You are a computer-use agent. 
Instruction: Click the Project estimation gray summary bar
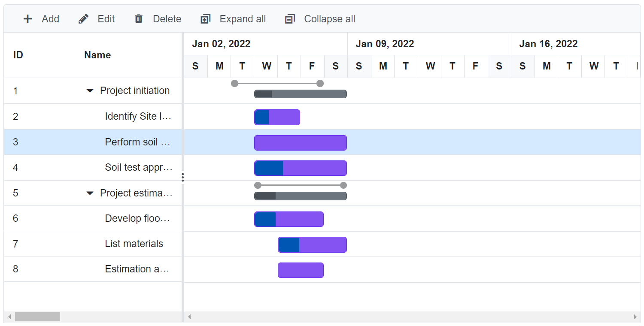point(301,196)
